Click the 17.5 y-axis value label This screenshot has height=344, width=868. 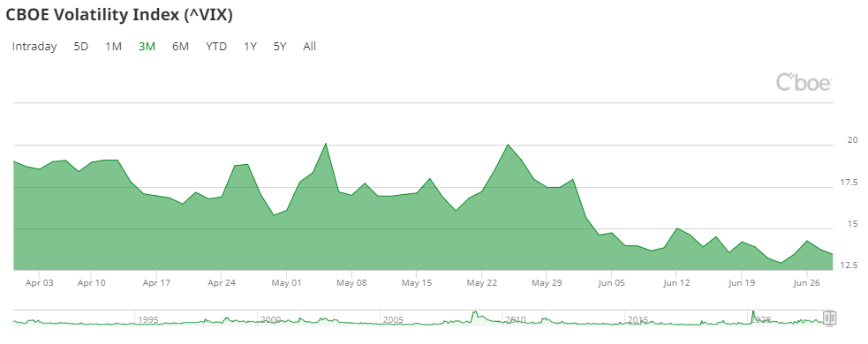click(x=849, y=183)
